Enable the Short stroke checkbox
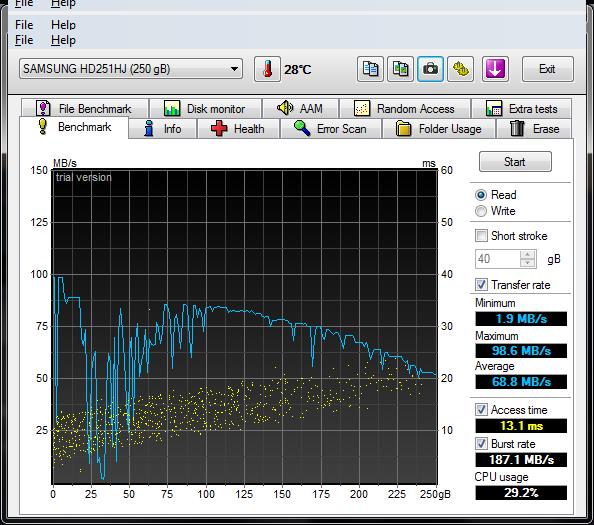This screenshot has width=594, height=525. click(481, 236)
